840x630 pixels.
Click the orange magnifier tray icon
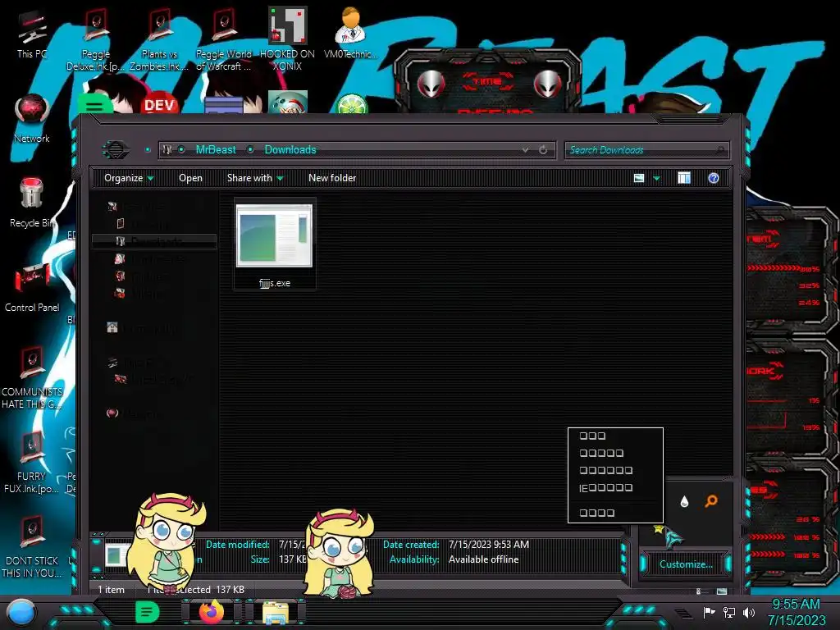pyautogui.click(x=711, y=501)
